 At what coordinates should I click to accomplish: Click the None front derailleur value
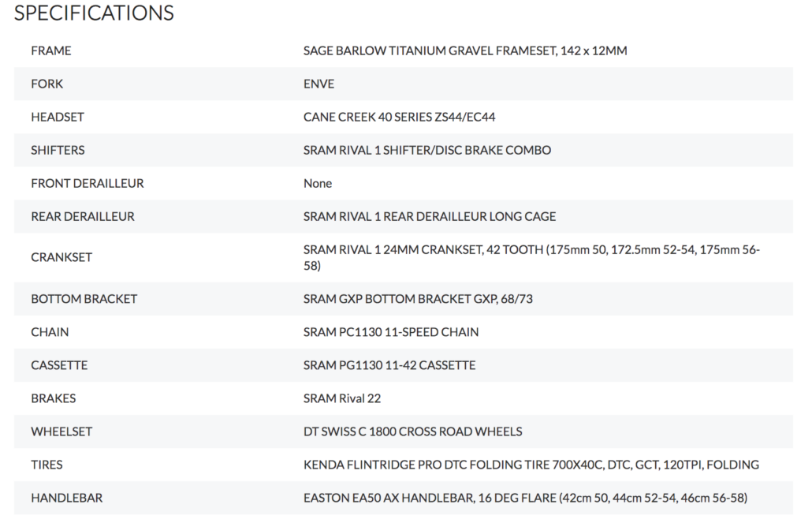(318, 184)
